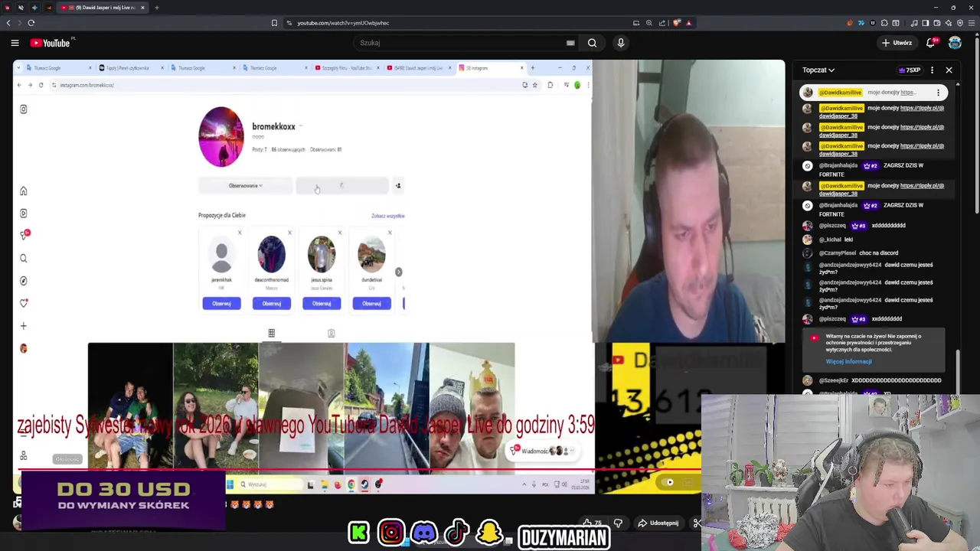Dislike the video with thumbs down
Viewport: 980px width, 551px height.
[618, 523]
